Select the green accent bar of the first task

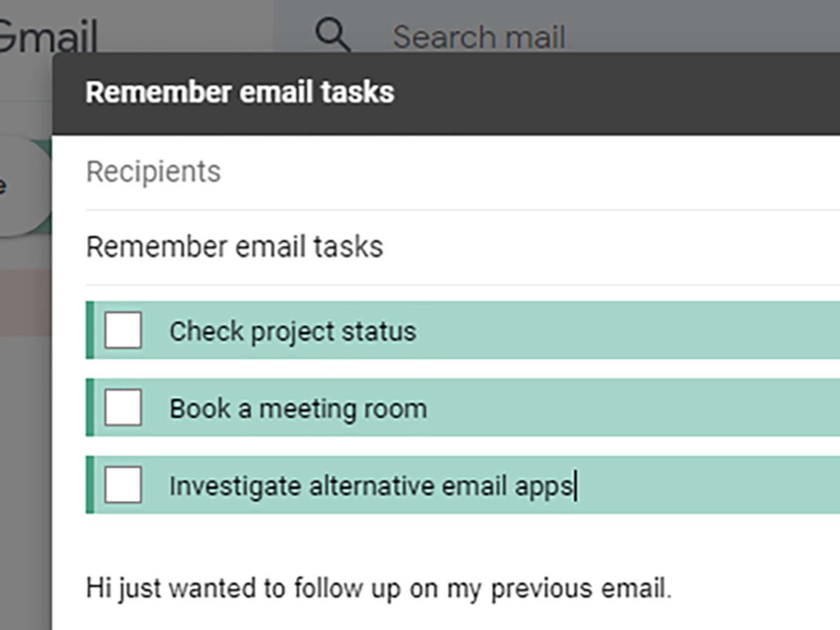point(89,331)
